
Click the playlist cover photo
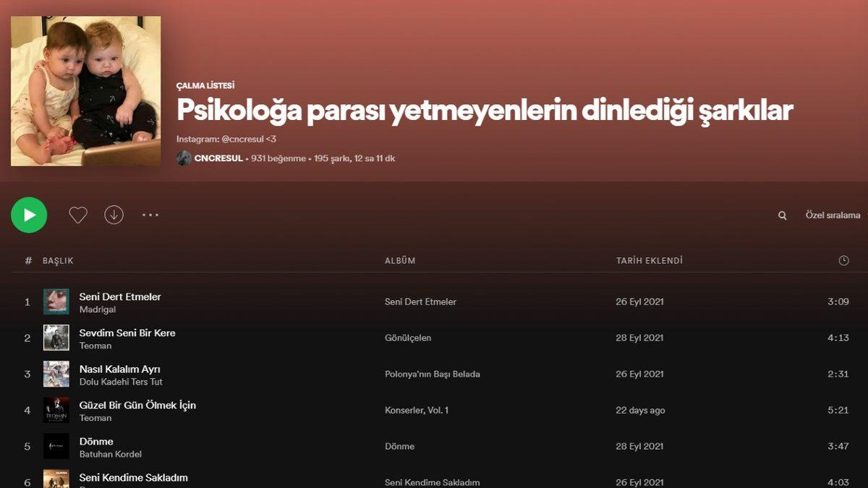tap(85, 90)
